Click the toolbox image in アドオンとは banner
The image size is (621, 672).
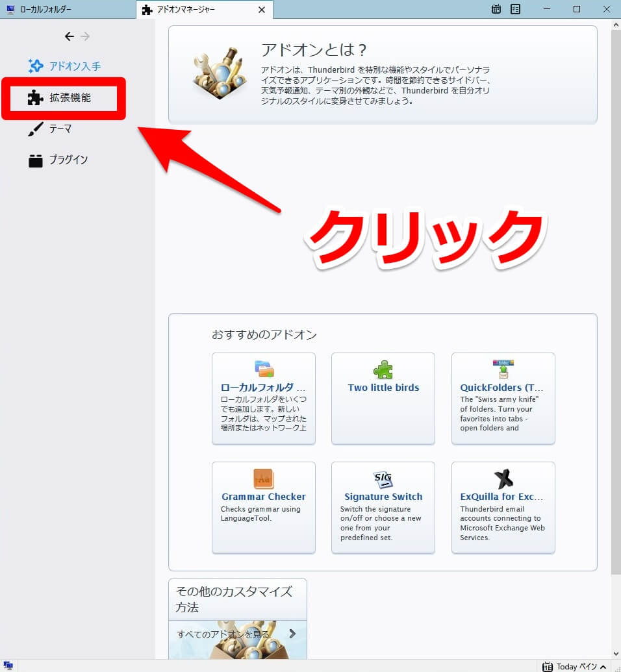pyautogui.click(x=220, y=73)
